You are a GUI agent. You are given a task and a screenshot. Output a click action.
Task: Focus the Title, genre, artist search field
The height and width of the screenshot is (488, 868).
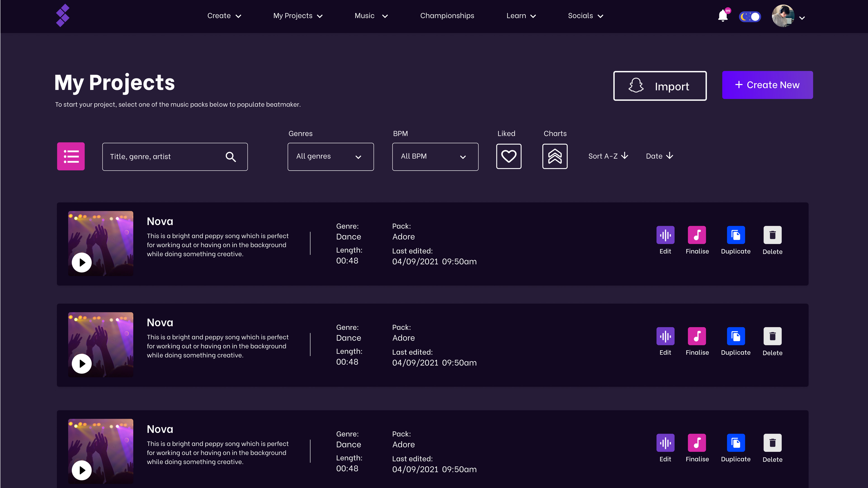tap(175, 157)
